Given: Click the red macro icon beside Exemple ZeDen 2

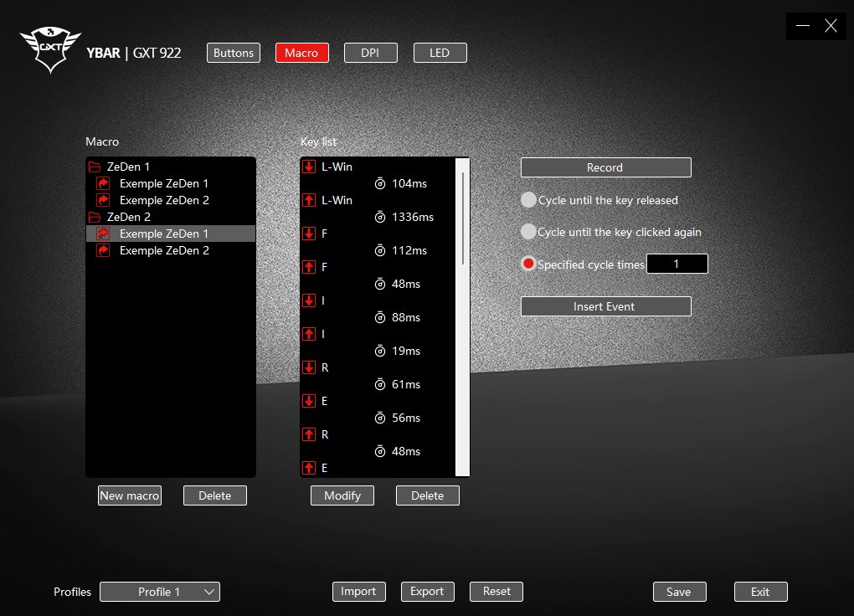Looking at the screenshot, I should [102, 200].
